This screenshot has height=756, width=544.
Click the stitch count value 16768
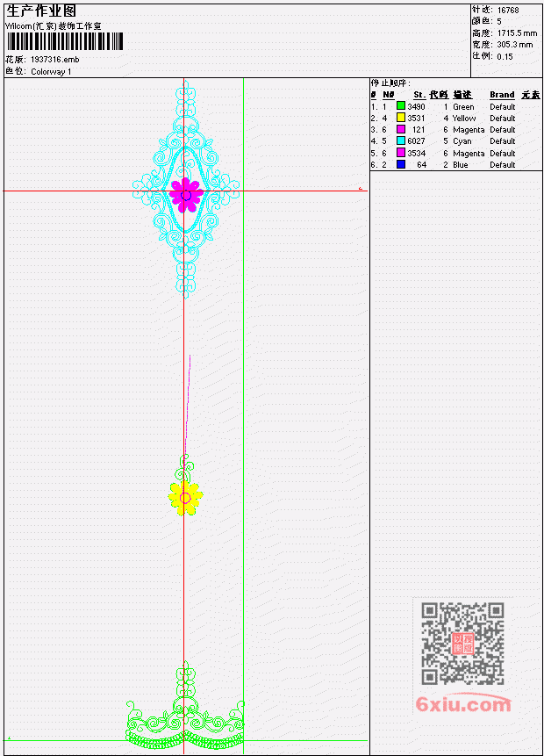[508, 10]
